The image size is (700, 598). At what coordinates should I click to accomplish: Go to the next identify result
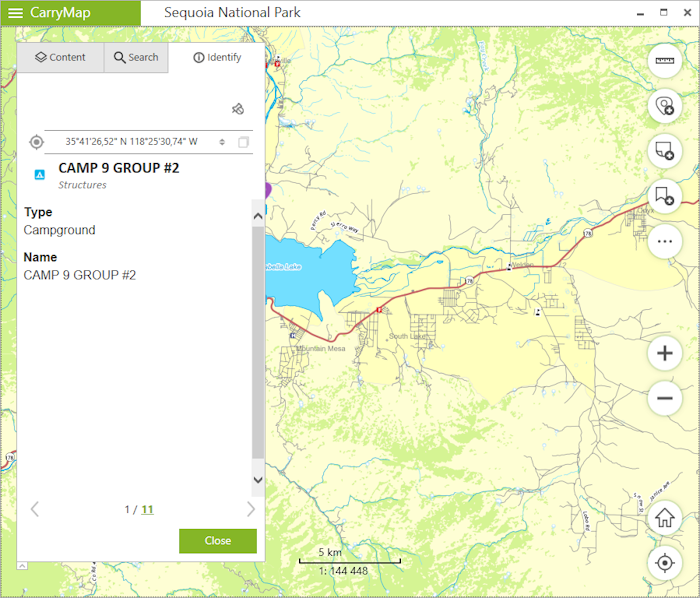(250, 509)
